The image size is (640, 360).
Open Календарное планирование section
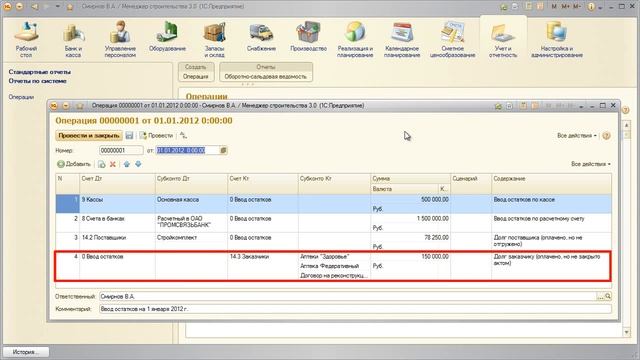click(x=402, y=39)
